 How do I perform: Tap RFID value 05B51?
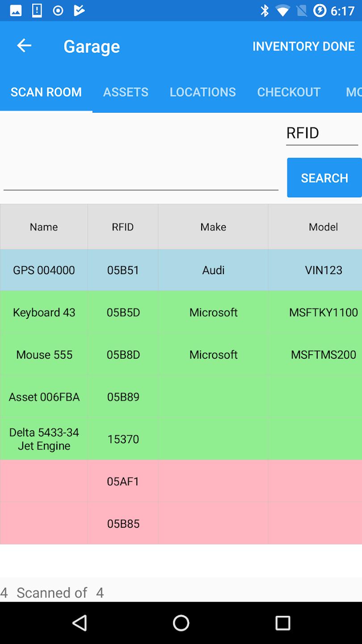123,270
